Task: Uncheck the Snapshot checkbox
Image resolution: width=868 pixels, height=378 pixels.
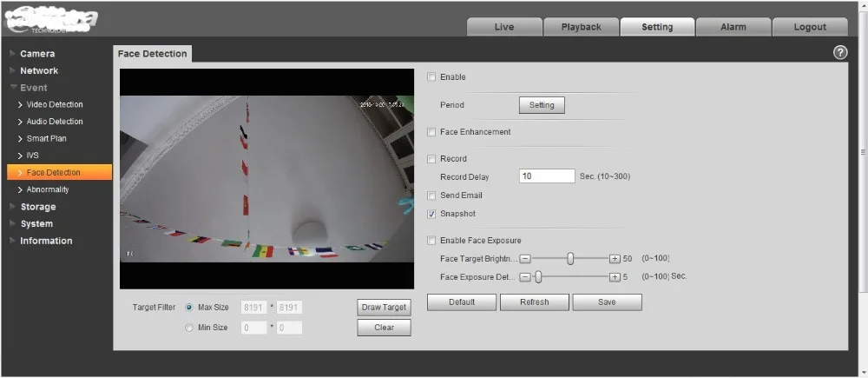Action: (x=431, y=214)
